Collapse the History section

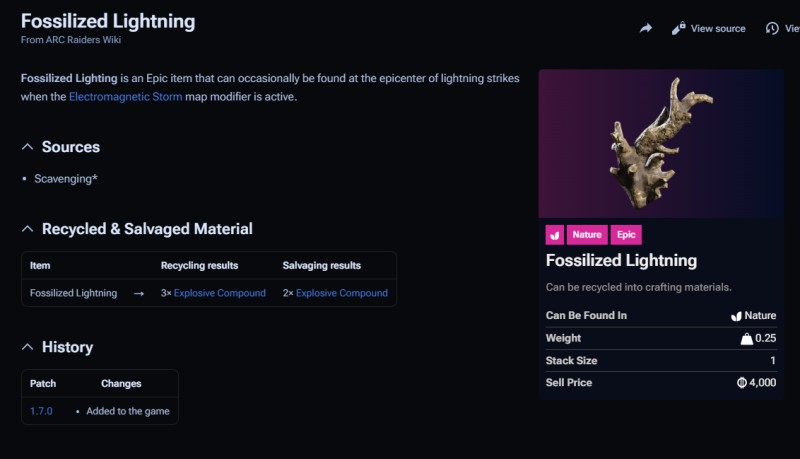(x=28, y=347)
